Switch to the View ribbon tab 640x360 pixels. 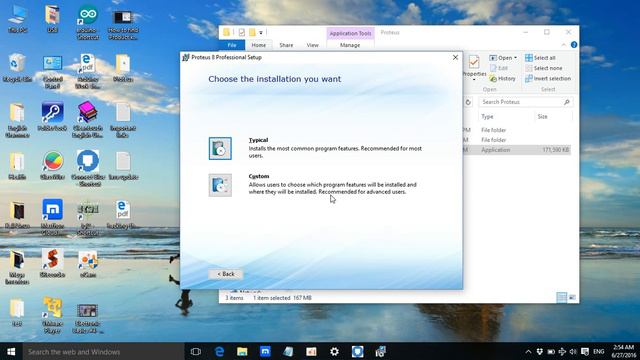[x=312, y=45]
